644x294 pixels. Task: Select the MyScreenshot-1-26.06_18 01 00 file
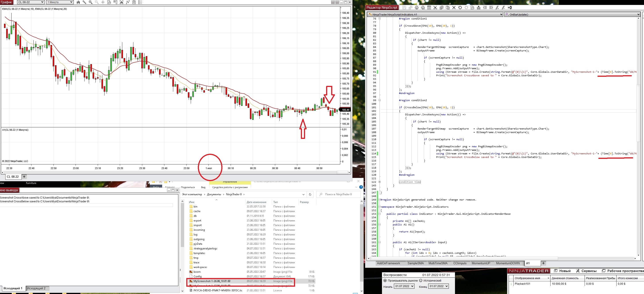(x=212, y=281)
